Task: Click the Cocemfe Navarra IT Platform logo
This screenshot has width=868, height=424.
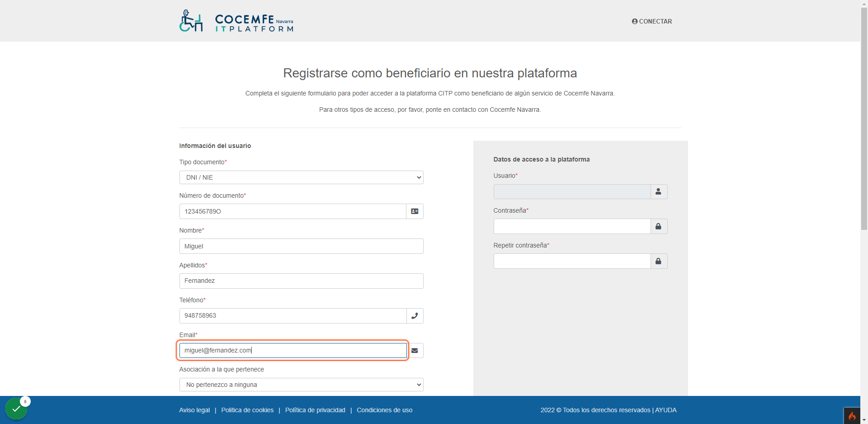Action: point(236,21)
